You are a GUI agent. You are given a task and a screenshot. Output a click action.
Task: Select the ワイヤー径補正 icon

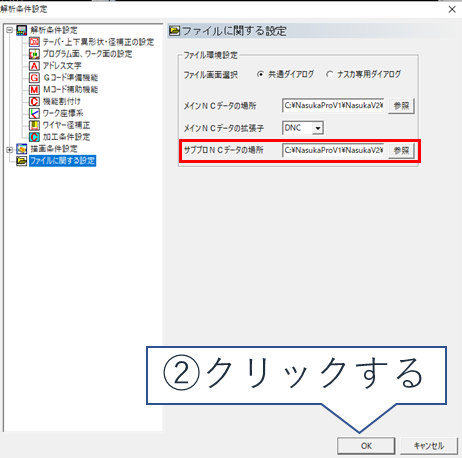34,125
